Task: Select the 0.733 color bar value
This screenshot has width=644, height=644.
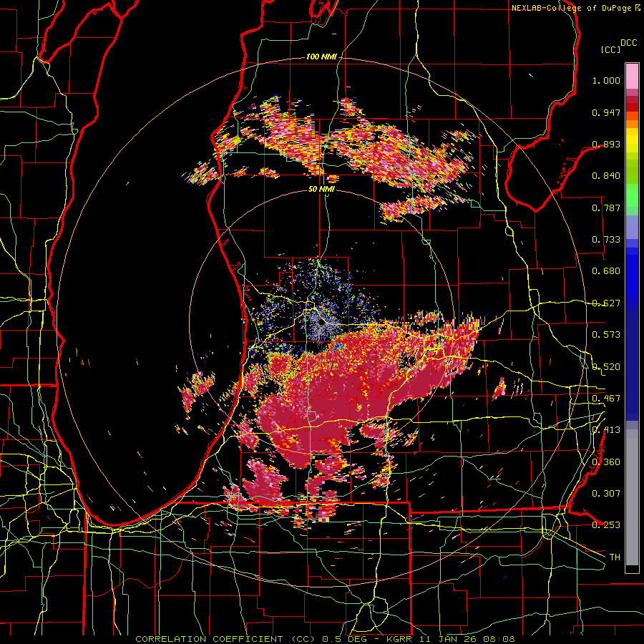Action: (606, 240)
